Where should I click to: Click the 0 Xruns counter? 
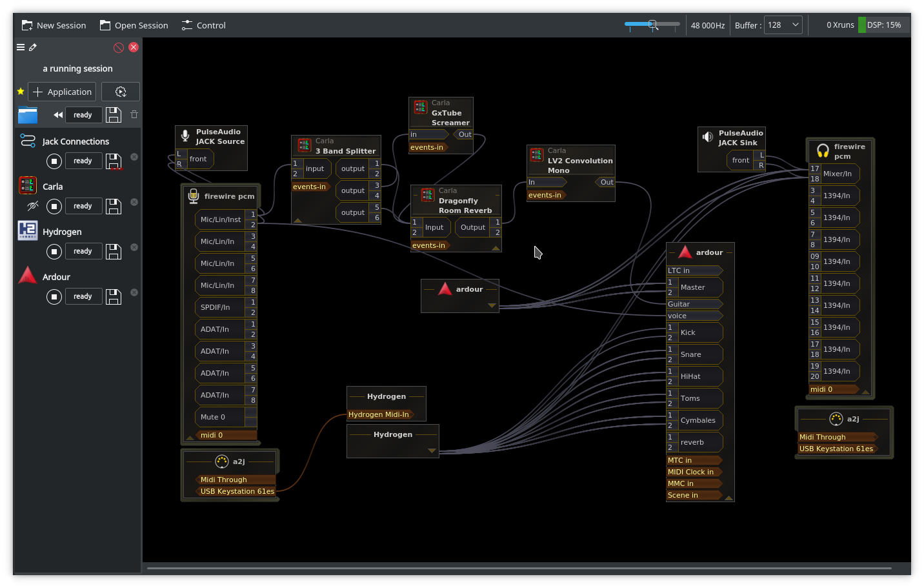point(840,25)
